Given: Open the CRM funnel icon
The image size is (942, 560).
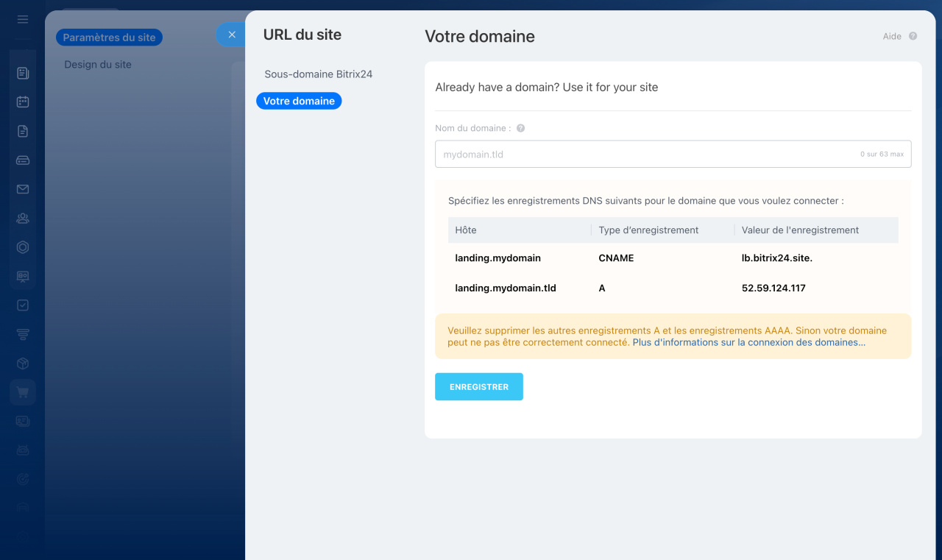Looking at the screenshot, I should click(22, 333).
